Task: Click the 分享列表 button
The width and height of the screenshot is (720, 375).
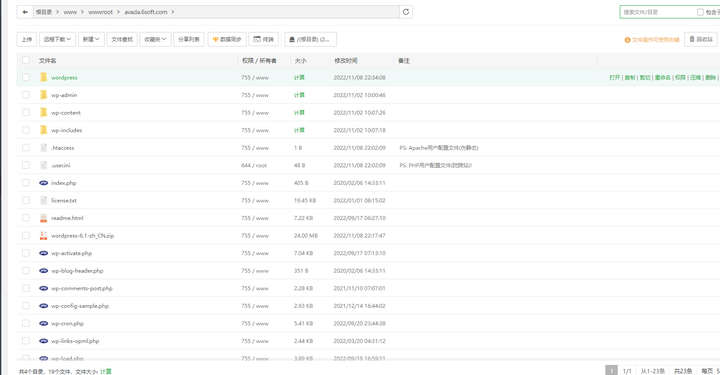Action: (189, 39)
